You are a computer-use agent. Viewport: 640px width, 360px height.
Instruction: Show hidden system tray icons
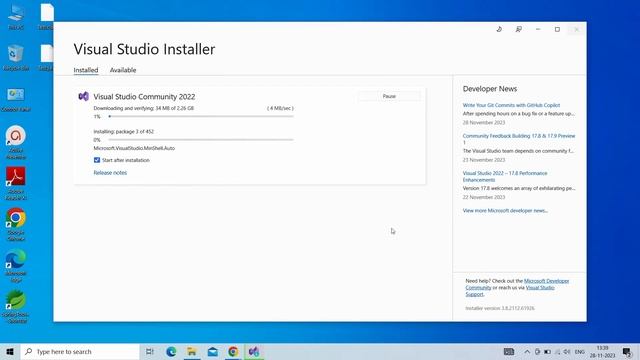coord(527,351)
